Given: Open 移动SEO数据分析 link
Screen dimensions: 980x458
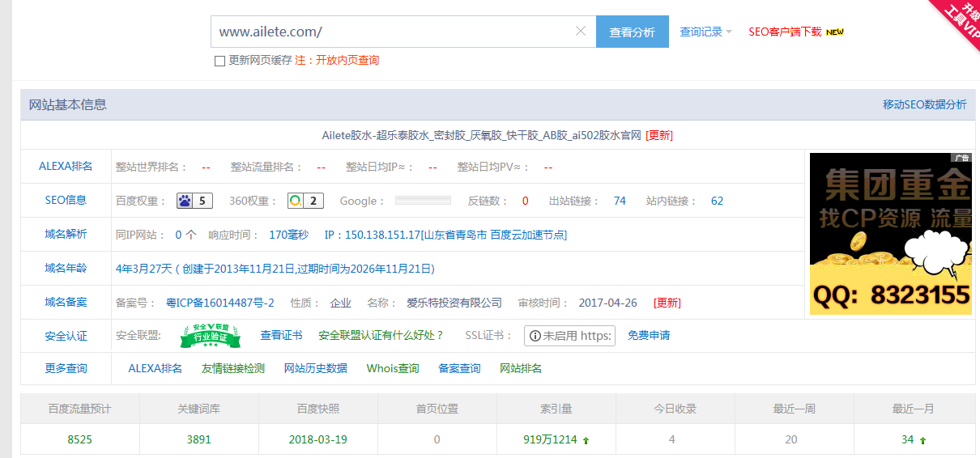Looking at the screenshot, I should [924, 104].
